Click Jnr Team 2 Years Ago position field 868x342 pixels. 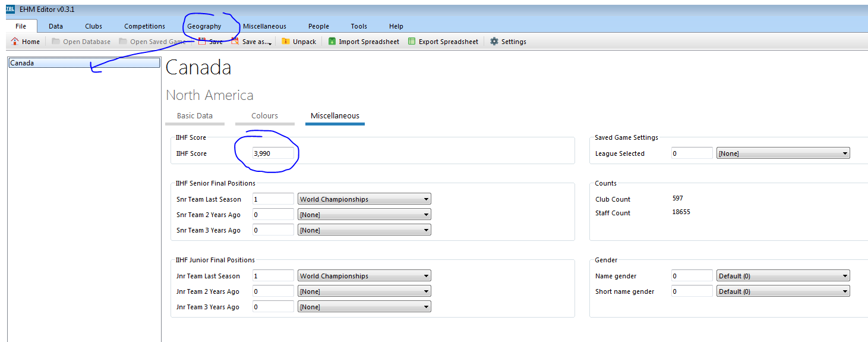[273, 291]
